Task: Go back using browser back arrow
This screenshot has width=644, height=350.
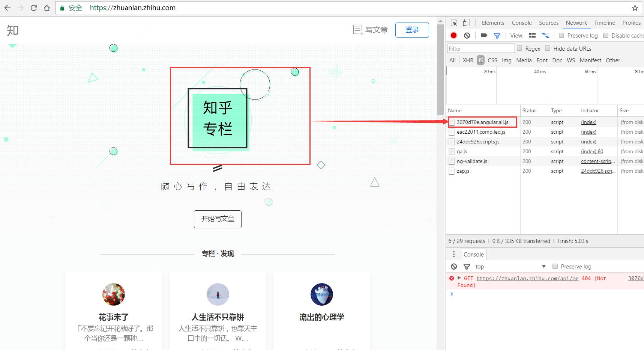Action: tap(8, 8)
